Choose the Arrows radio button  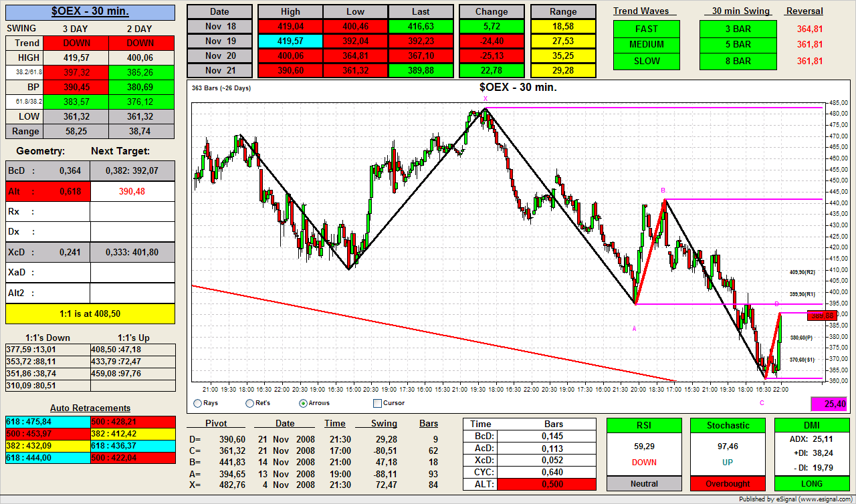(x=304, y=403)
